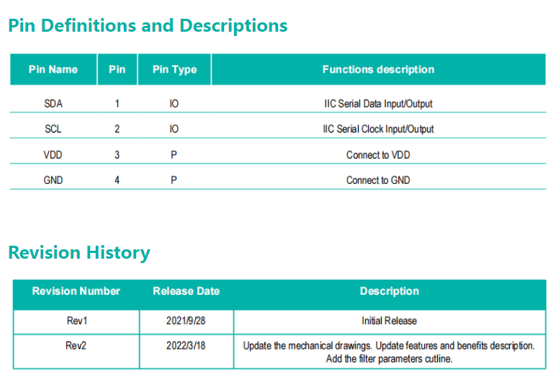Select the 'Connect to GND' cell
The width and height of the screenshot is (559, 392).
click(x=378, y=180)
